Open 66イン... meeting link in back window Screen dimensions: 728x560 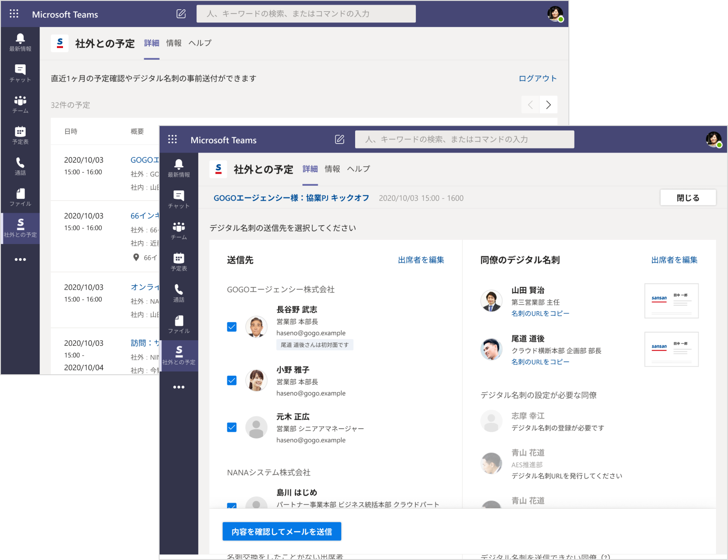pyautogui.click(x=145, y=216)
